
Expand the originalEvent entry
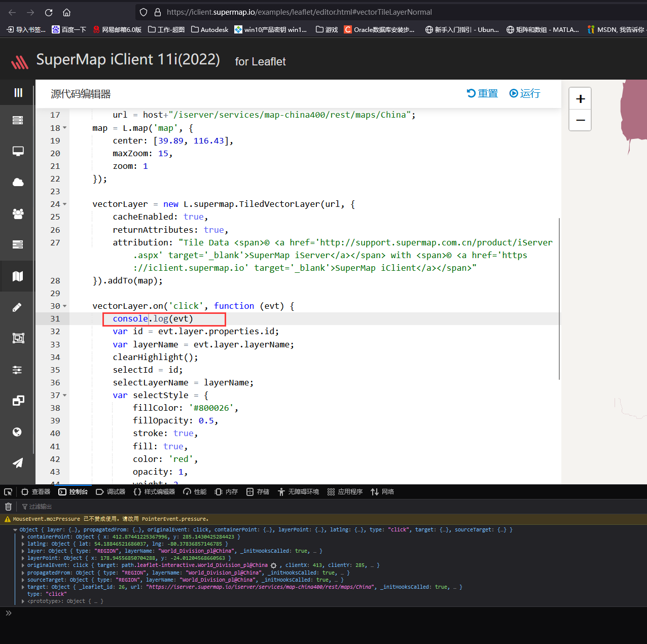pyautogui.click(x=23, y=565)
